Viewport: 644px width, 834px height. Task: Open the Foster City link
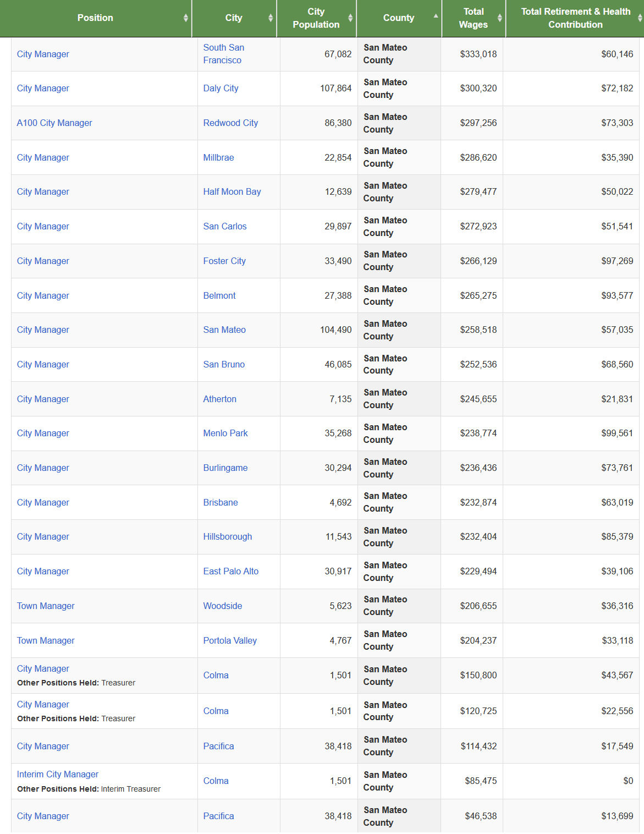click(x=224, y=261)
